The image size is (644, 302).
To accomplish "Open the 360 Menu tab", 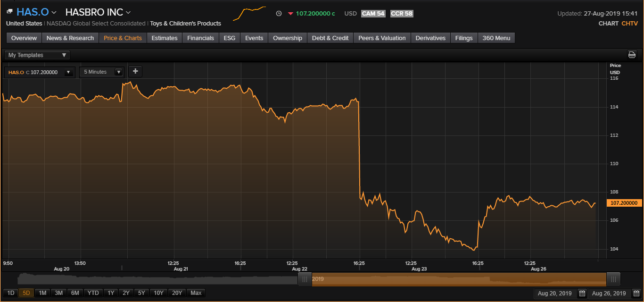I will point(496,38).
